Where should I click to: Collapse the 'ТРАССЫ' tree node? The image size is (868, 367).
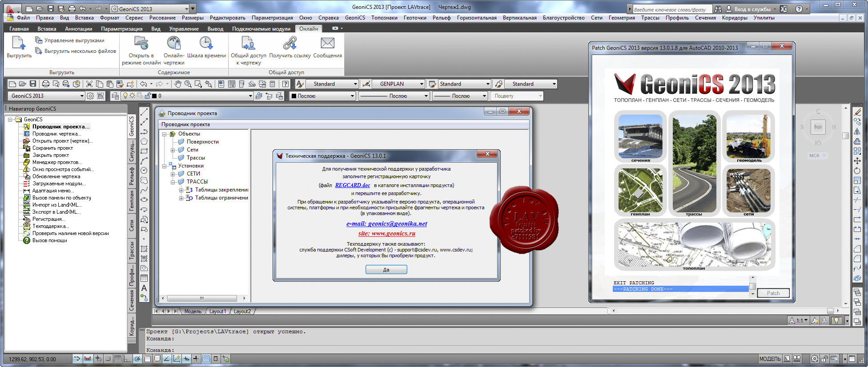pos(173,182)
